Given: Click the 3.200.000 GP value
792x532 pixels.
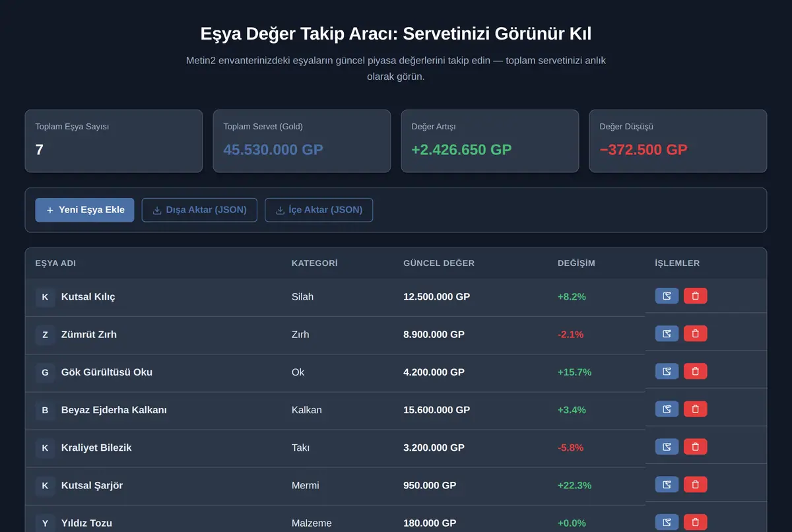Looking at the screenshot, I should click(434, 448).
